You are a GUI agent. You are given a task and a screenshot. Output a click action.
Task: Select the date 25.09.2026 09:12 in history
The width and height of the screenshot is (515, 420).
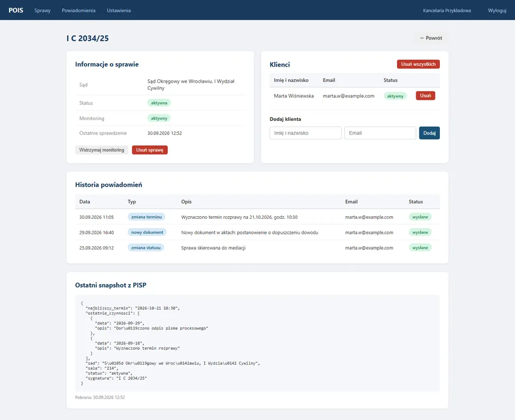[x=97, y=248]
